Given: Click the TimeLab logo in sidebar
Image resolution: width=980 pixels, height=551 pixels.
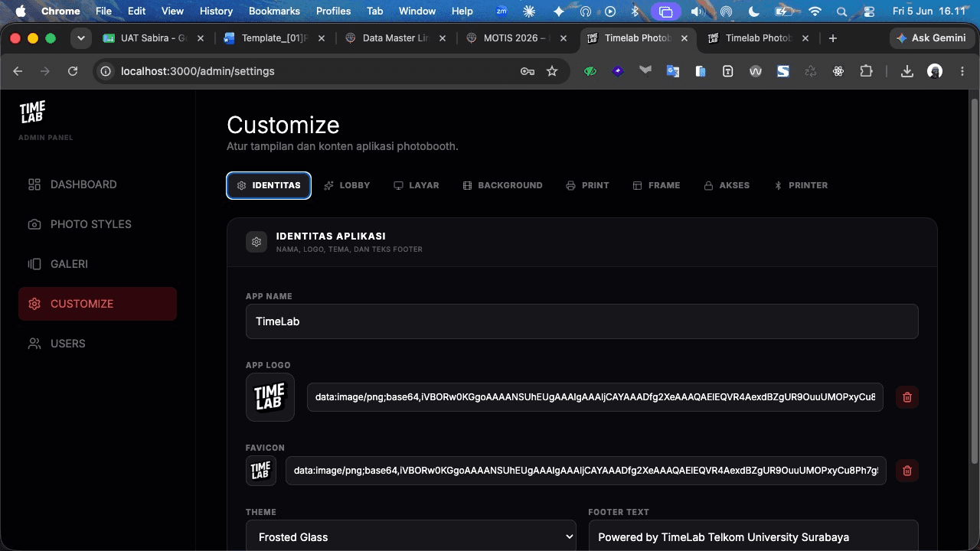Looking at the screenshot, I should click(32, 112).
